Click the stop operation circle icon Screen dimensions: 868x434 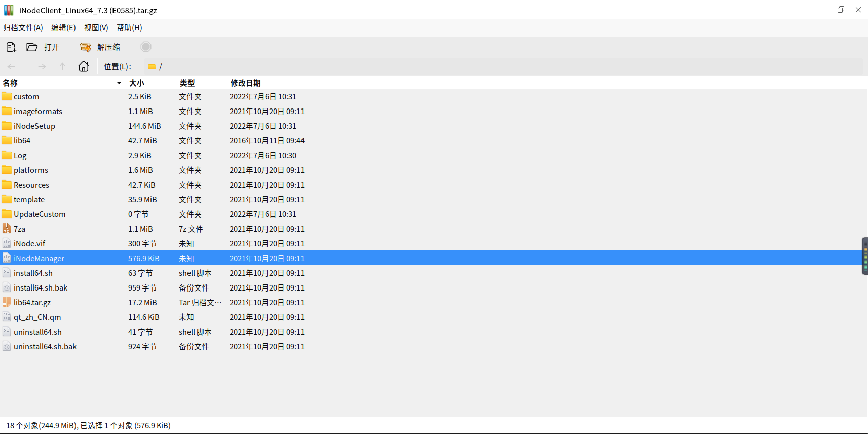point(146,47)
